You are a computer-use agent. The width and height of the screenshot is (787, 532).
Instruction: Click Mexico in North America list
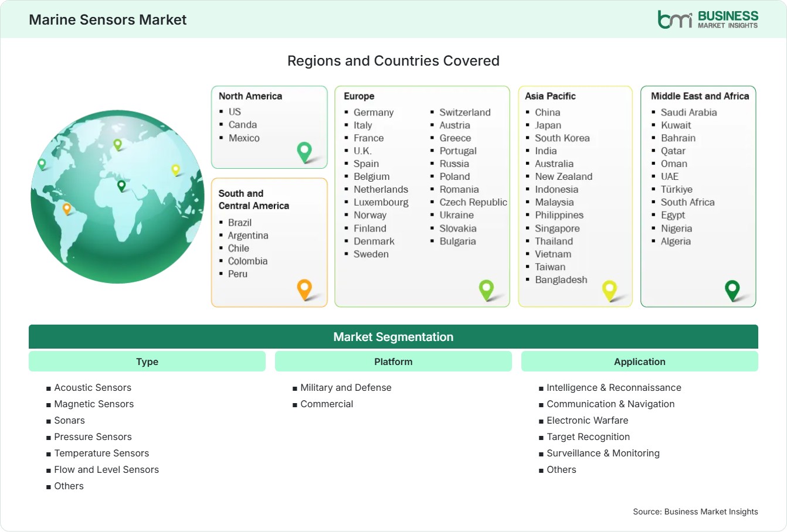244,138
